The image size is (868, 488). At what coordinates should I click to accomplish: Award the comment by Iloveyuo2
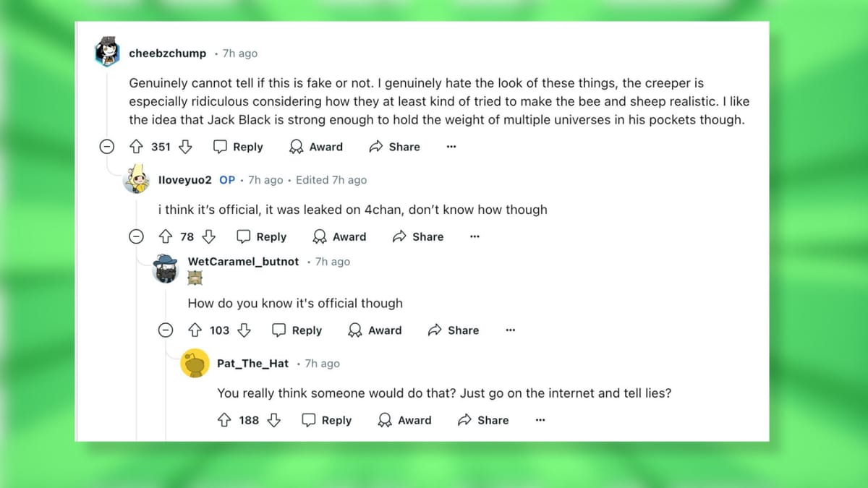[339, 236]
